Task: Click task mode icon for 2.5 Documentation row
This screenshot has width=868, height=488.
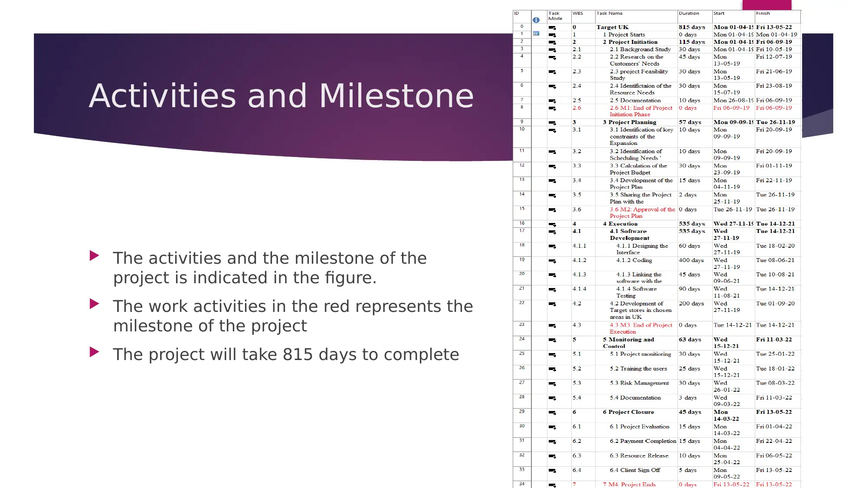Action: (552, 101)
